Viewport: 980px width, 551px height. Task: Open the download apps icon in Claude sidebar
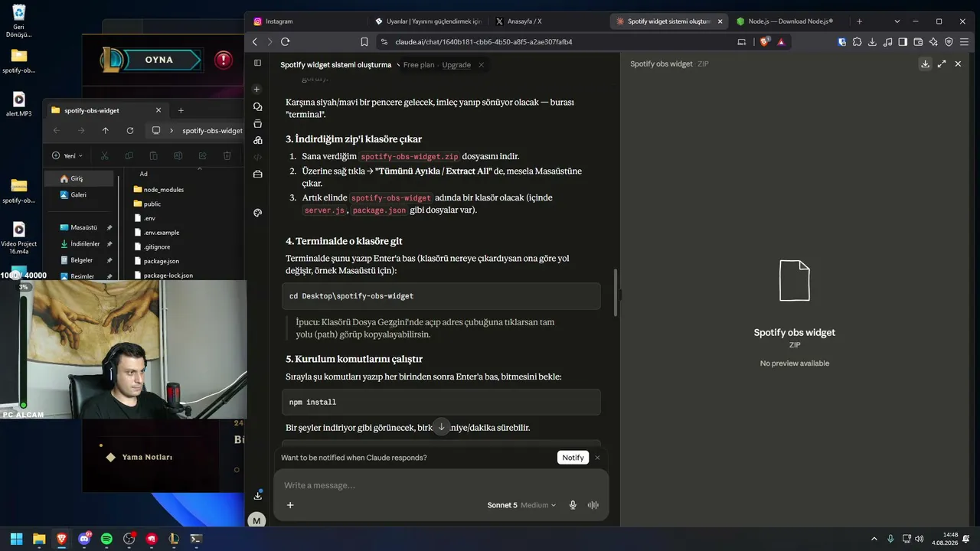(x=257, y=495)
